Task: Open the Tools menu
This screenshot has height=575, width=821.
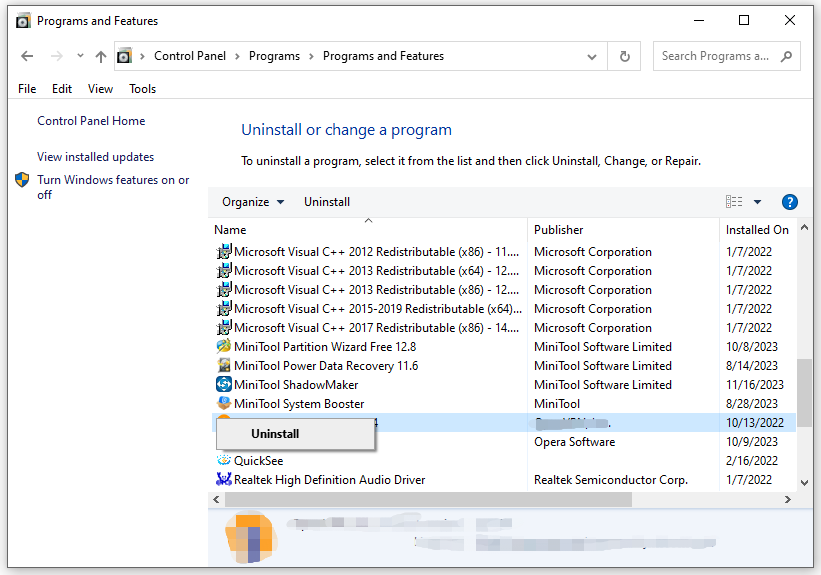Action: [142, 89]
